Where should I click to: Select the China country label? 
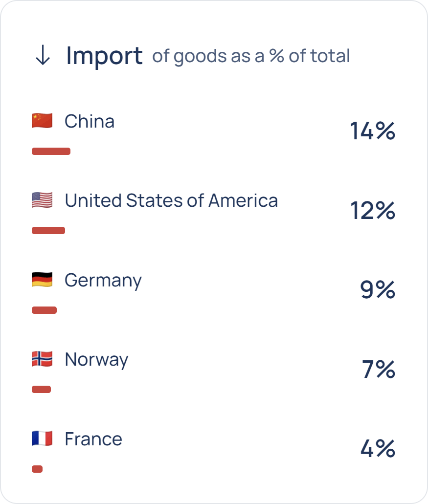[90, 121]
